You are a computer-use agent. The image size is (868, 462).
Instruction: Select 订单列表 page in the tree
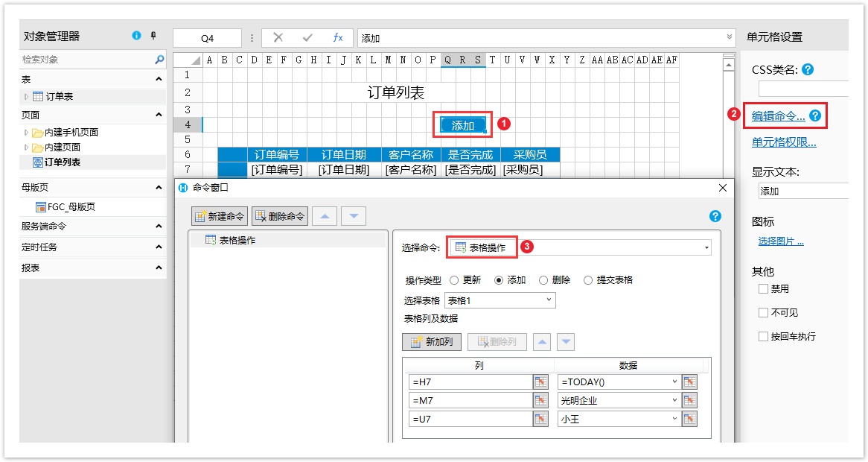click(63, 162)
